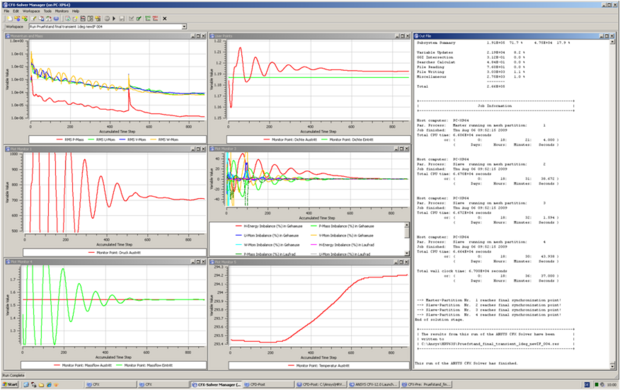Click the yellow folder icon before stop icon
The width and height of the screenshot is (620, 390).
[98, 19]
